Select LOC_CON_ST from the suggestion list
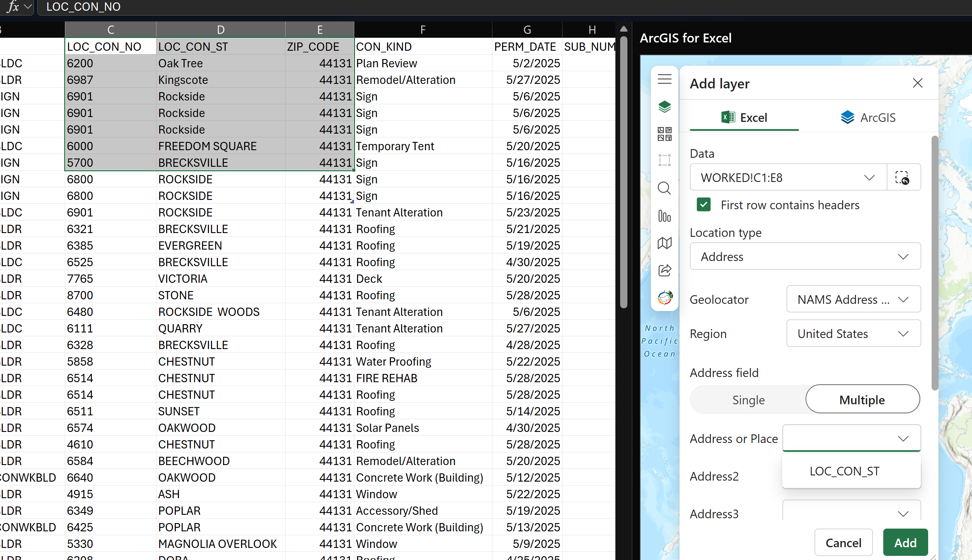Image resolution: width=972 pixels, height=560 pixels. pos(844,471)
